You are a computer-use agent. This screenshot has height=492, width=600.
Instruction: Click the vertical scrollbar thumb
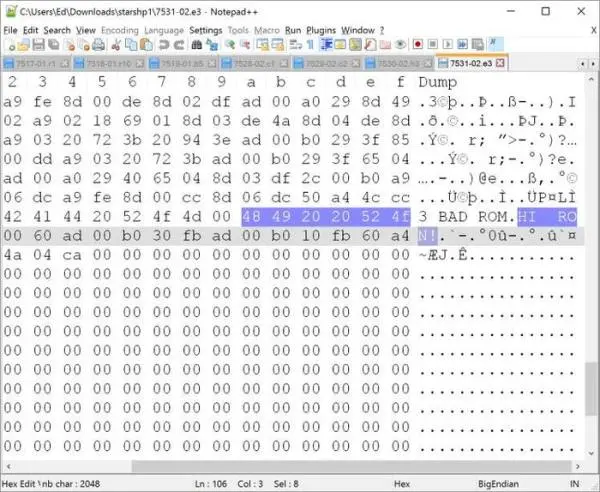591,389
